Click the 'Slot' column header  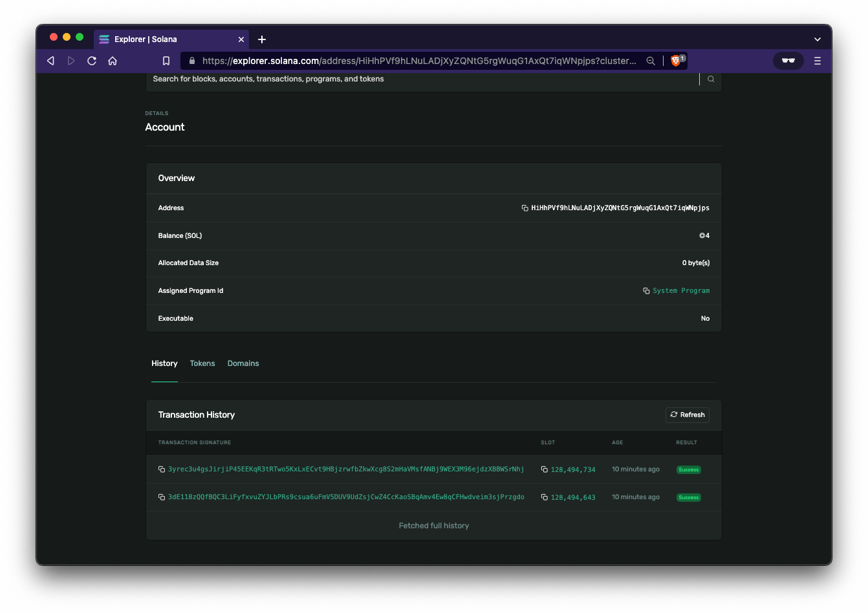coord(548,443)
